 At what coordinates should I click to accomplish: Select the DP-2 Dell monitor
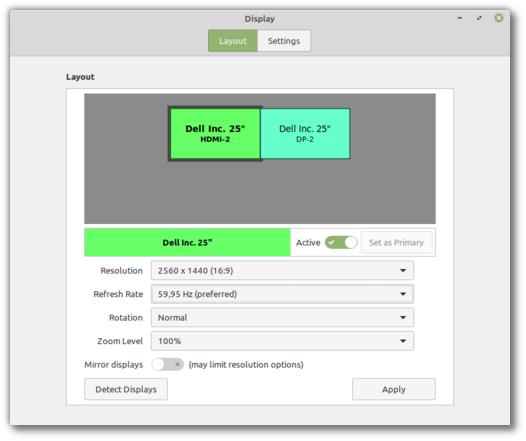click(305, 133)
